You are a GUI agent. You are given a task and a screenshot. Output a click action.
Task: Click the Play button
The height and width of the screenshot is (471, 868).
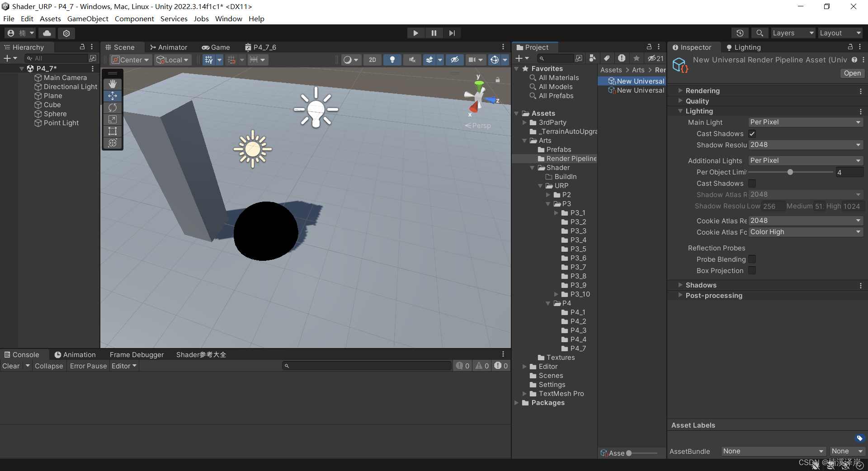point(415,33)
